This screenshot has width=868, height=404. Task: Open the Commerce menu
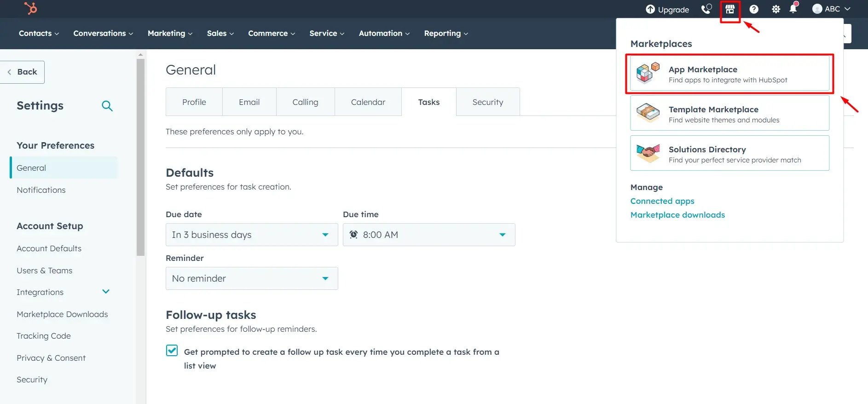272,33
